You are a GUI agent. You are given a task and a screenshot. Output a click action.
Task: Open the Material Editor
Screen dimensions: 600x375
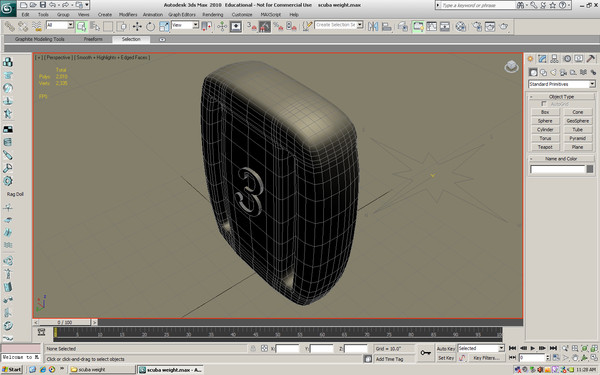pos(461,26)
